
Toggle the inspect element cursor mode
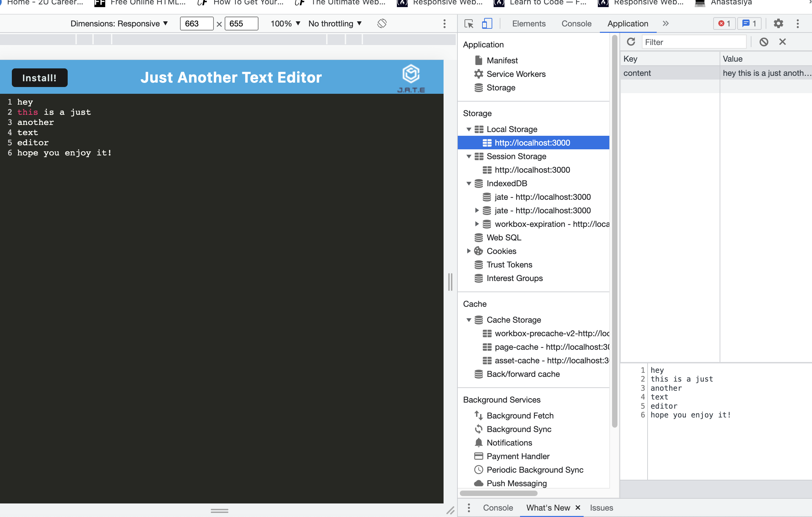click(469, 24)
